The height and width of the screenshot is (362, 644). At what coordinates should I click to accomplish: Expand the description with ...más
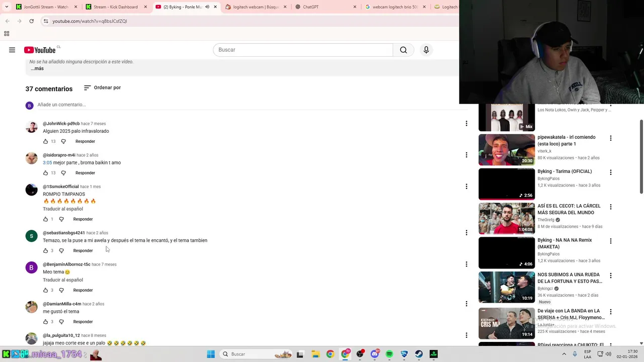[x=37, y=68]
